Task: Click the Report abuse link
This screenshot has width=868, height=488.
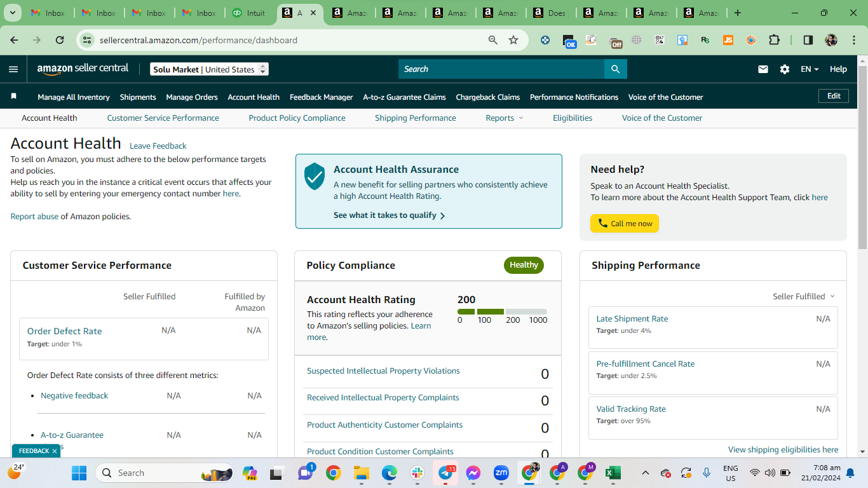Action: point(34,217)
